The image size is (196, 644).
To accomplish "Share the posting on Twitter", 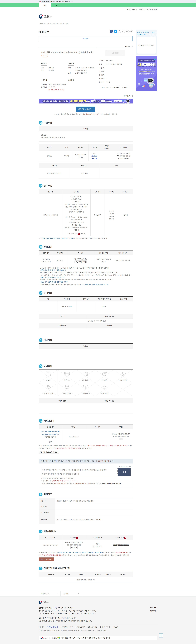I will 115,31.
